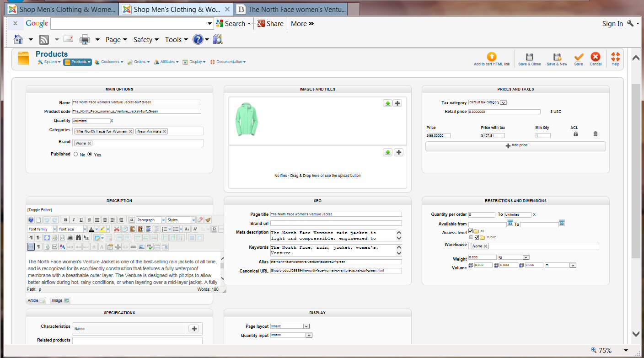Apply italic formatting in the description editor
Viewport: 644px width, 358px height.
(74, 220)
